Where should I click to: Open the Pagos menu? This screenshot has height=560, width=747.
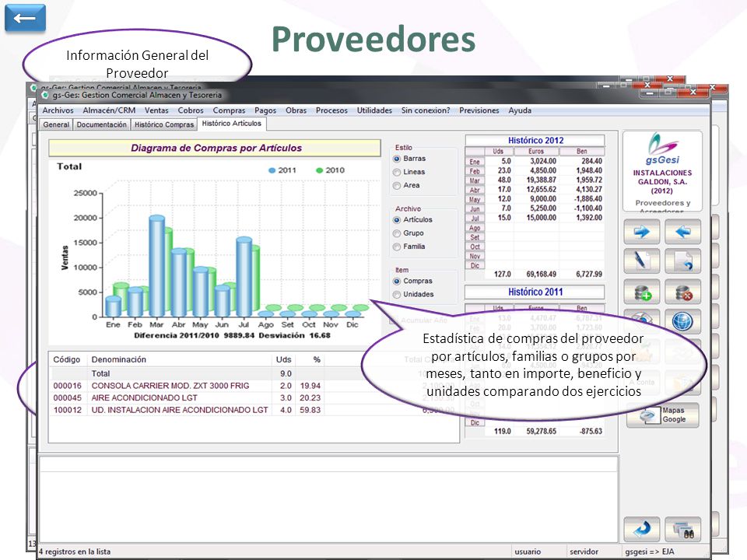coord(265,110)
